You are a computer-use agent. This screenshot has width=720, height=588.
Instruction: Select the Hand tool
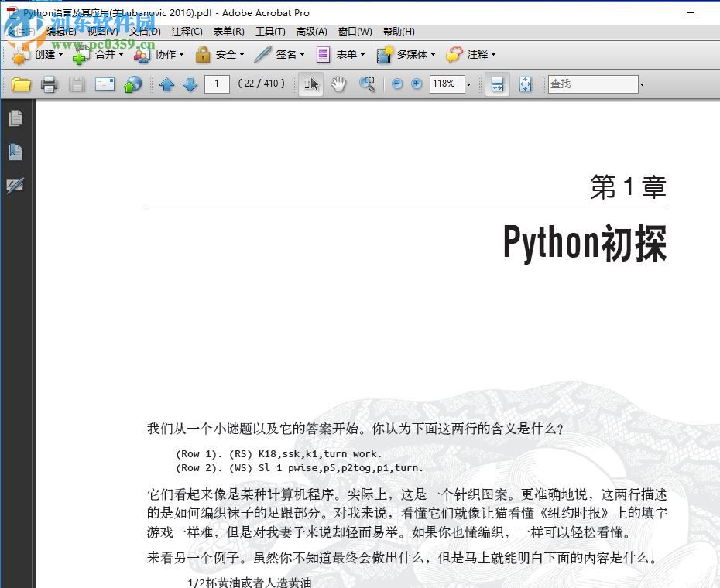click(x=338, y=84)
